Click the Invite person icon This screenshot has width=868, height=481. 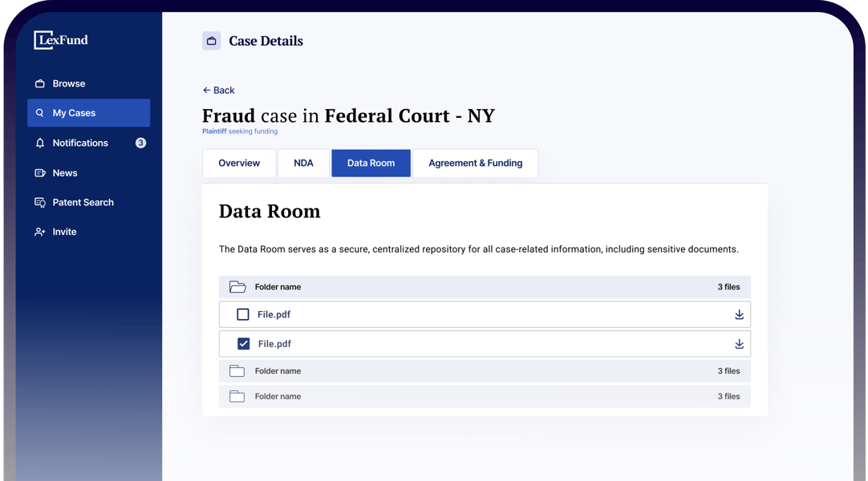(x=40, y=232)
